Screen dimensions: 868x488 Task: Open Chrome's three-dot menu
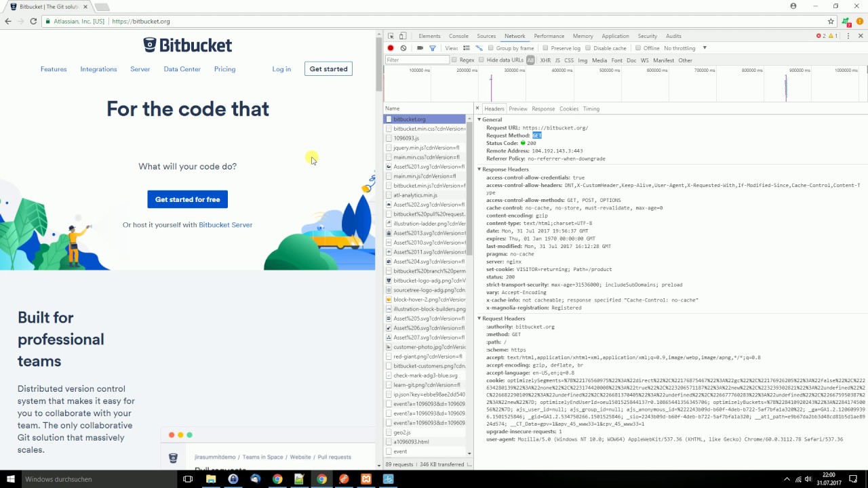click(x=860, y=21)
